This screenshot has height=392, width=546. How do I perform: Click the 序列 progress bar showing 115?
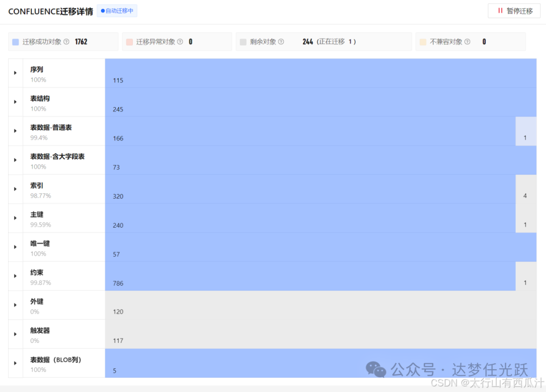click(x=321, y=73)
